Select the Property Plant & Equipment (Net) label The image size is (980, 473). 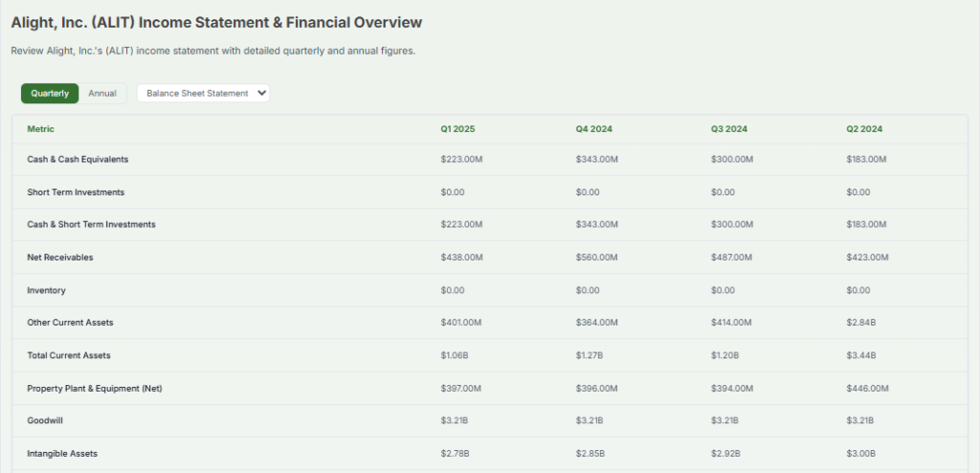95,388
